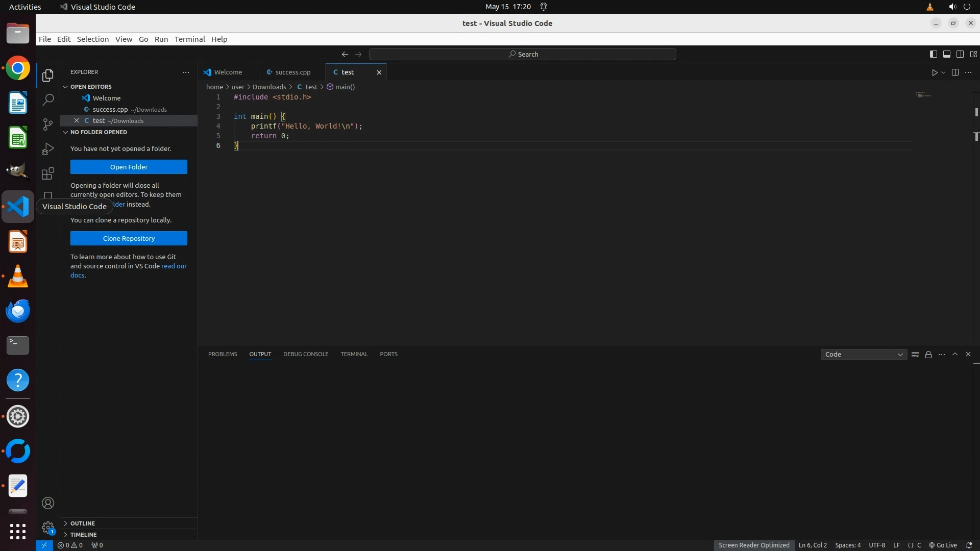Open the Run and Debug view
980x551 pixels.
point(48,149)
